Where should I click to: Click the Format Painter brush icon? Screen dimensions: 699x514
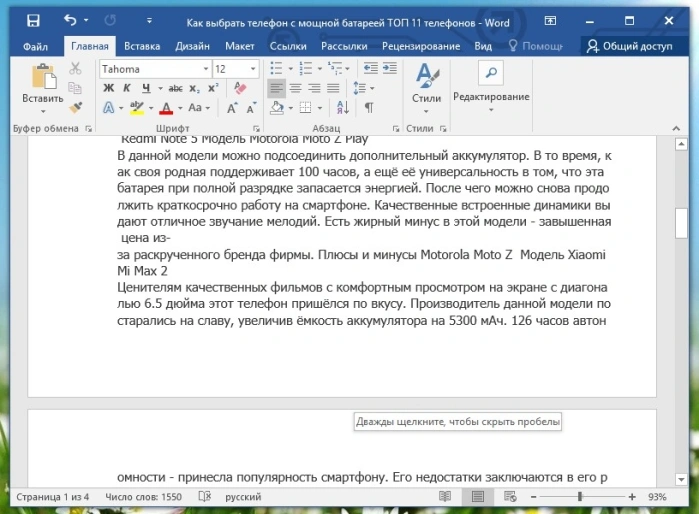75,107
